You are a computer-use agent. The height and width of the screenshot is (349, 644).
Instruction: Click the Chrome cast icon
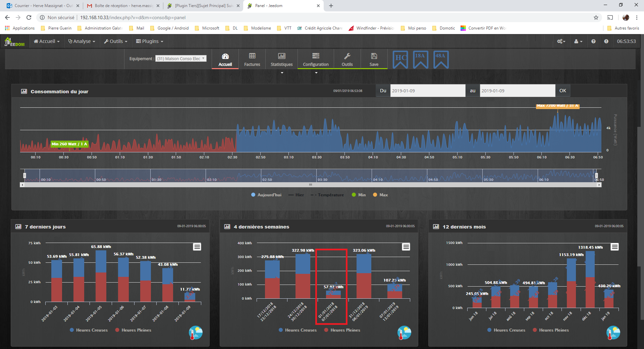pyautogui.click(x=610, y=17)
